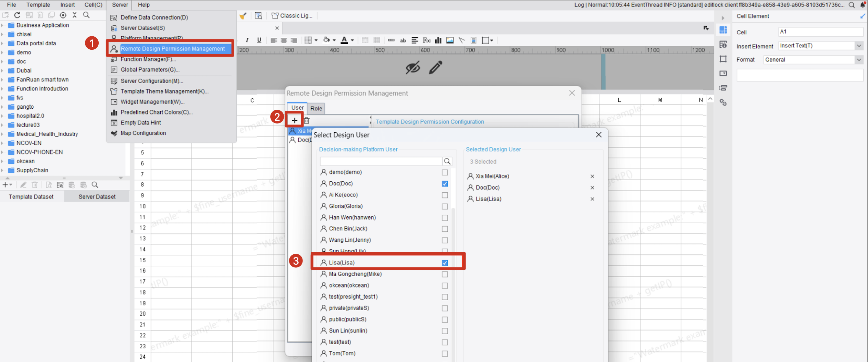Open font color dropdown arrow
Screen dimensions: 868x362
pos(352,40)
